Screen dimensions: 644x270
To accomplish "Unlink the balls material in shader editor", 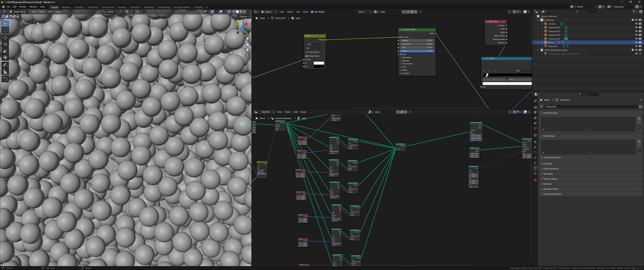I will tap(416, 12).
